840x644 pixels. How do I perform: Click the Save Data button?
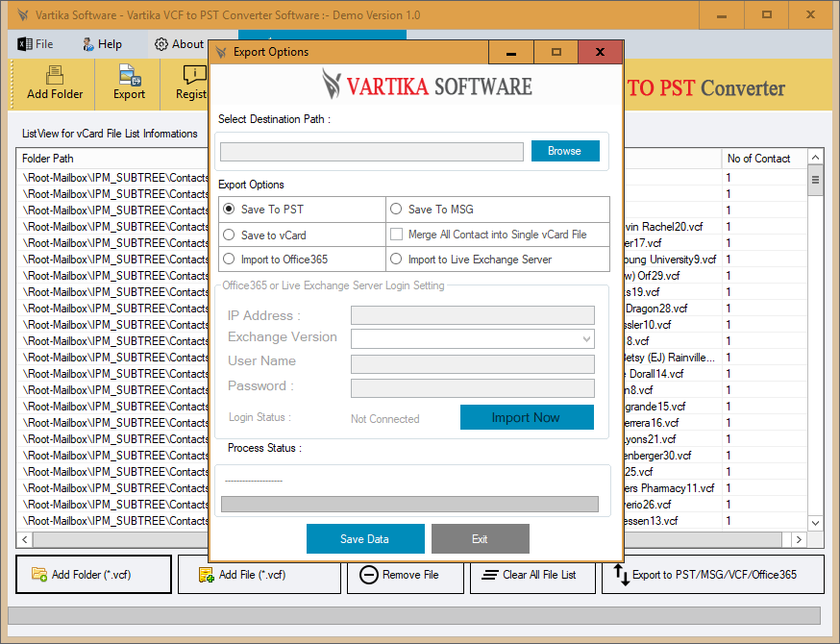point(365,539)
